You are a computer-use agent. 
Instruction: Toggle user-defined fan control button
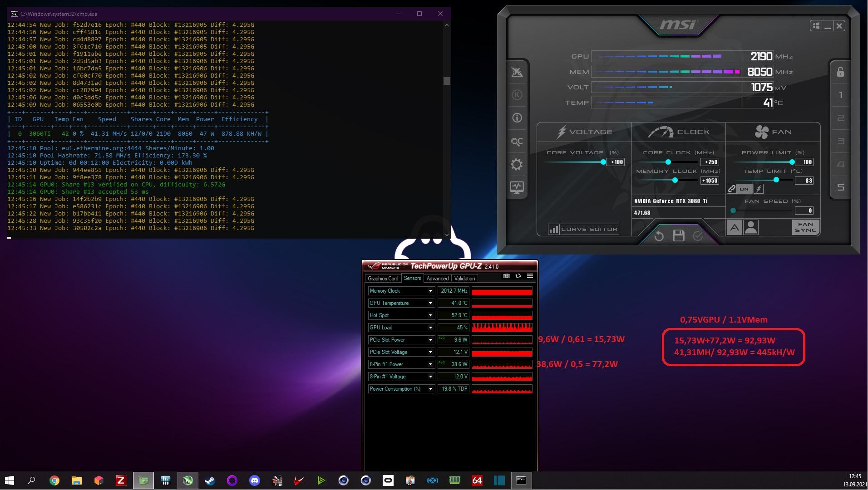pyautogui.click(x=751, y=227)
